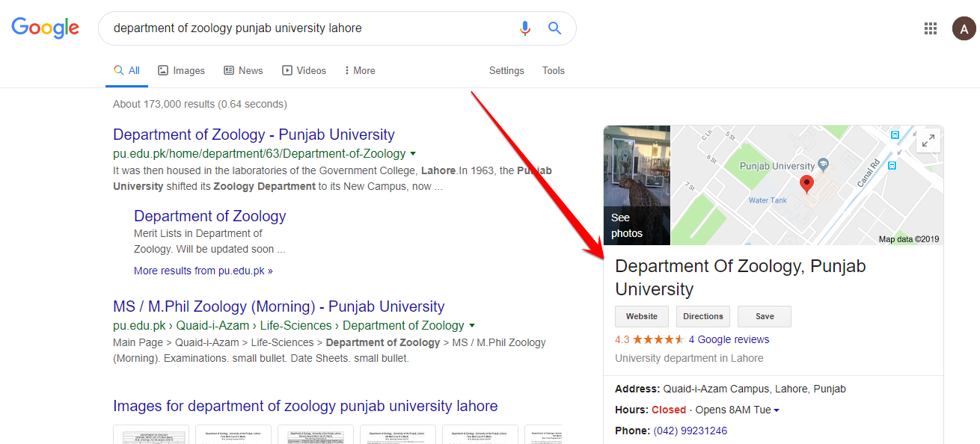Open MS / M.Phil Zoology (Morning) result
This screenshot has width=980, height=444.
click(279, 306)
